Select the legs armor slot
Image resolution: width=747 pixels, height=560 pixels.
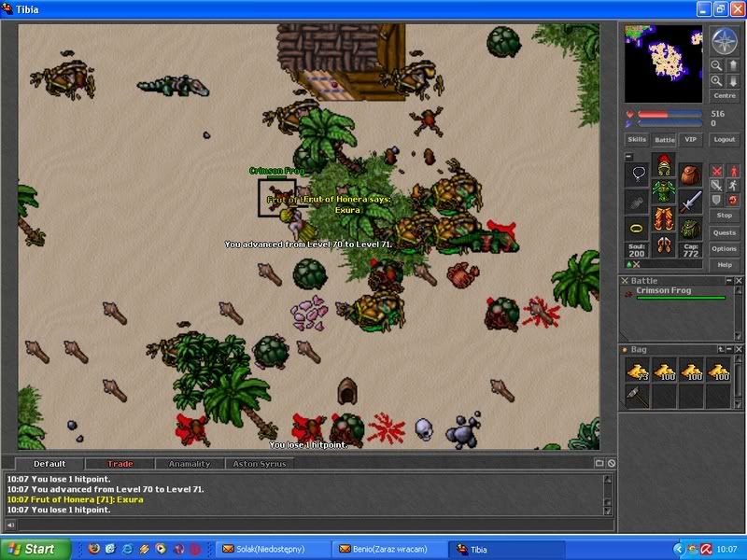[664, 218]
